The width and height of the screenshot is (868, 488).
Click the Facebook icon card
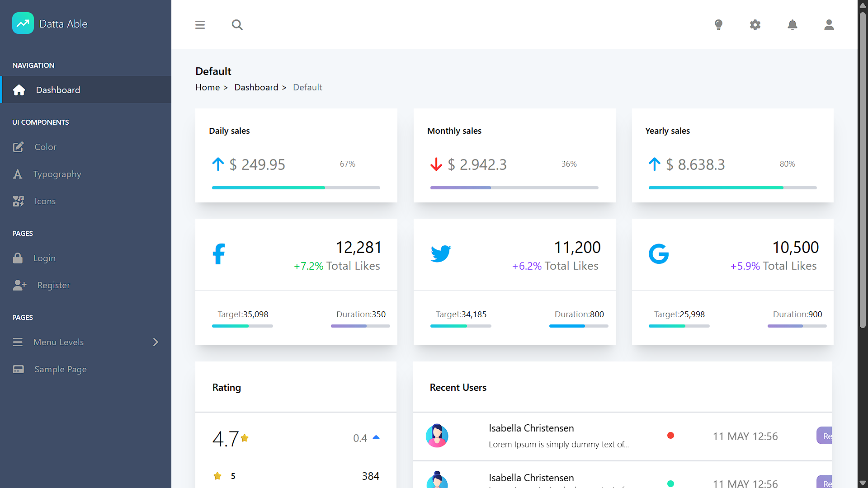(x=219, y=254)
